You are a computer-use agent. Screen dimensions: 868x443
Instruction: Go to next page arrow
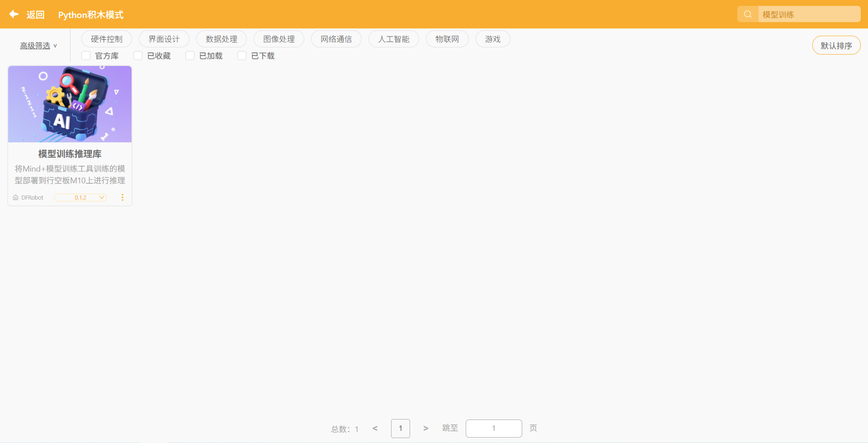pos(425,428)
